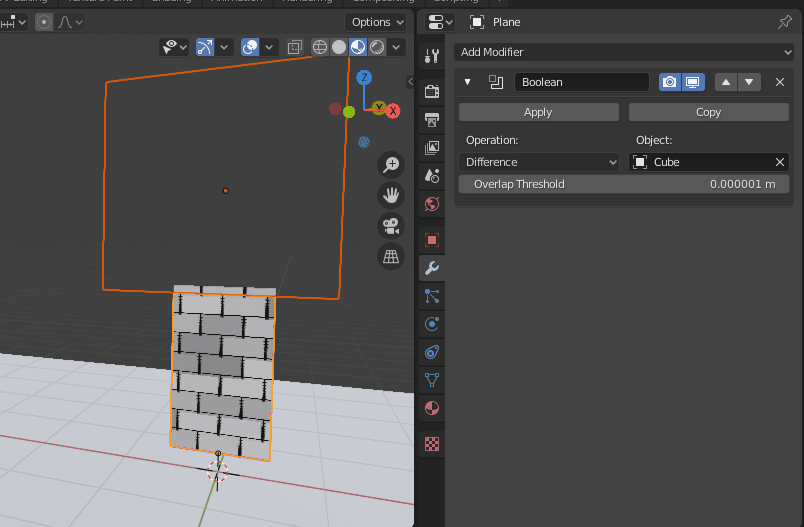Open the View Layer properties tab
This screenshot has height=527, width=804.
[432, 148]
